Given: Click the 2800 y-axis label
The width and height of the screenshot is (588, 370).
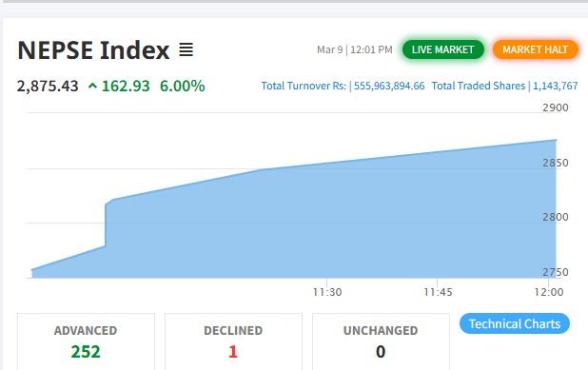Looking at the screenshot, I should point(556,217).
